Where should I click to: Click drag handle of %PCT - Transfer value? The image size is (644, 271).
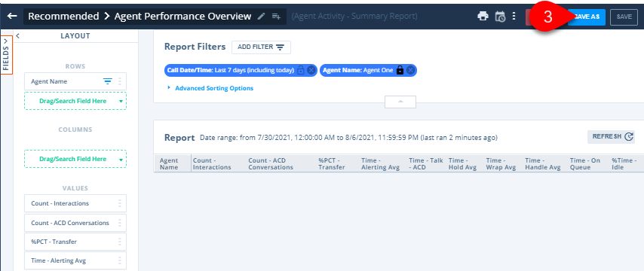[119, 242]
